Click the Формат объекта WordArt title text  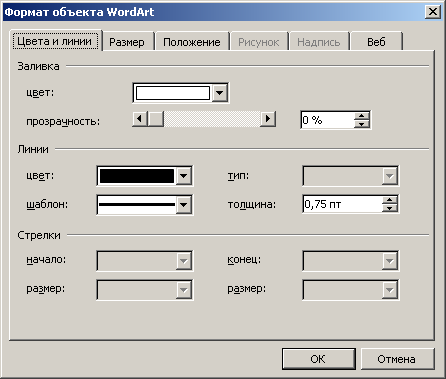[79, 12]
